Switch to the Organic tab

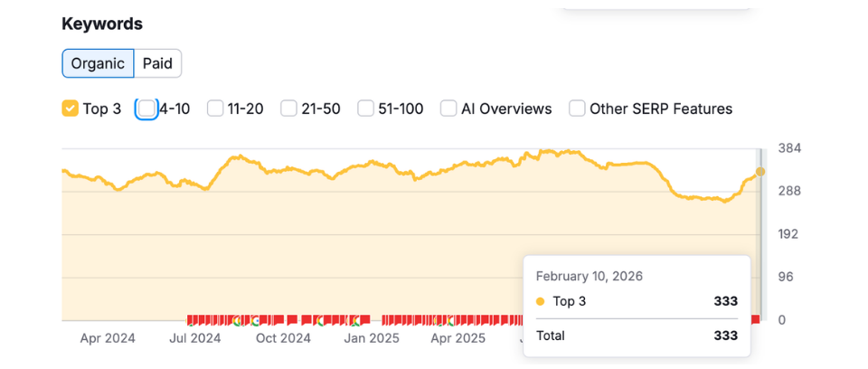coord(98,64)
